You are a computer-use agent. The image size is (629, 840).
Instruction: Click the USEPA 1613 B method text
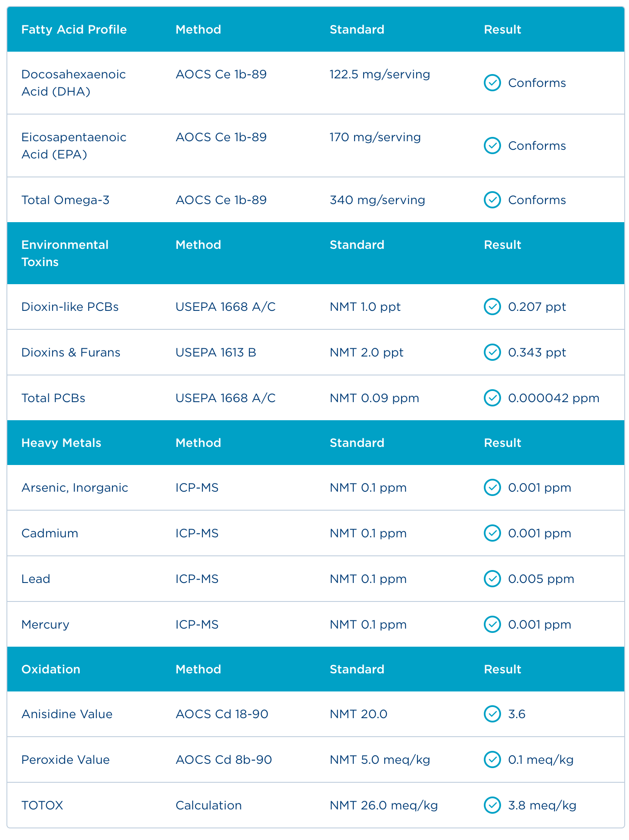(x=216, y=353)
